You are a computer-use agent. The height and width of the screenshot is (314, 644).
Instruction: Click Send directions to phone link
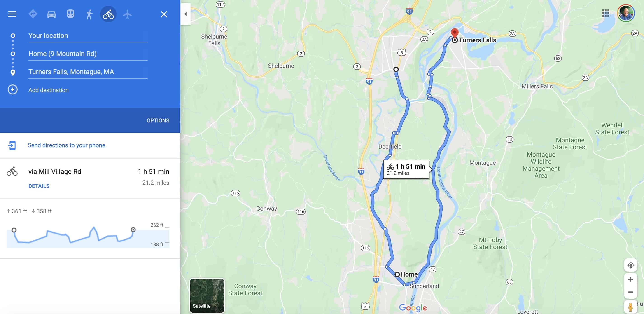66,145
